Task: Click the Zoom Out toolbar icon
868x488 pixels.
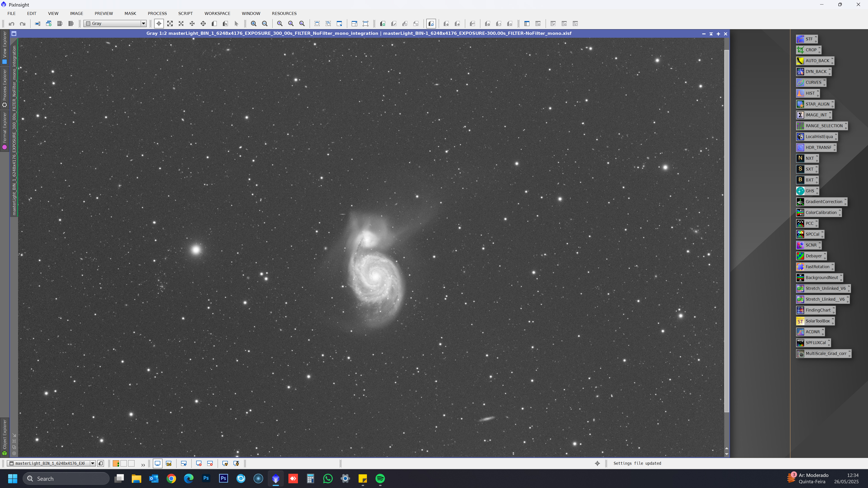Action: pos(265,23)
